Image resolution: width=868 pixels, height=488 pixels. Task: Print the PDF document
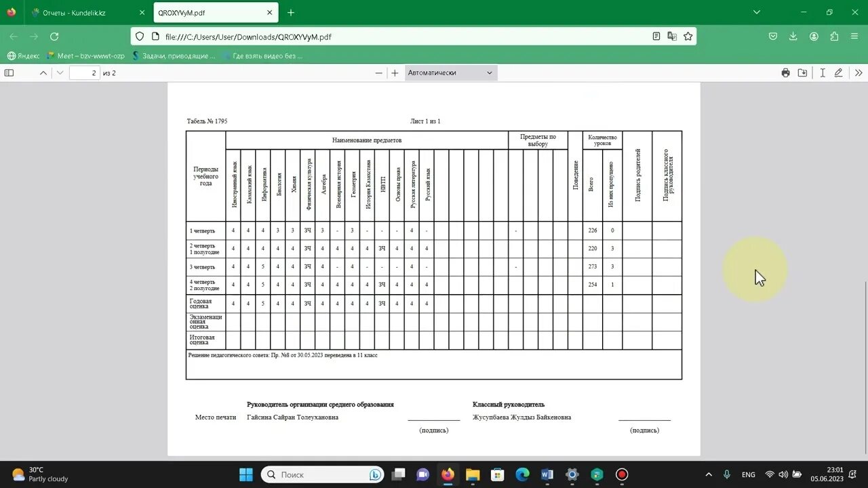(x=785, y=73)
